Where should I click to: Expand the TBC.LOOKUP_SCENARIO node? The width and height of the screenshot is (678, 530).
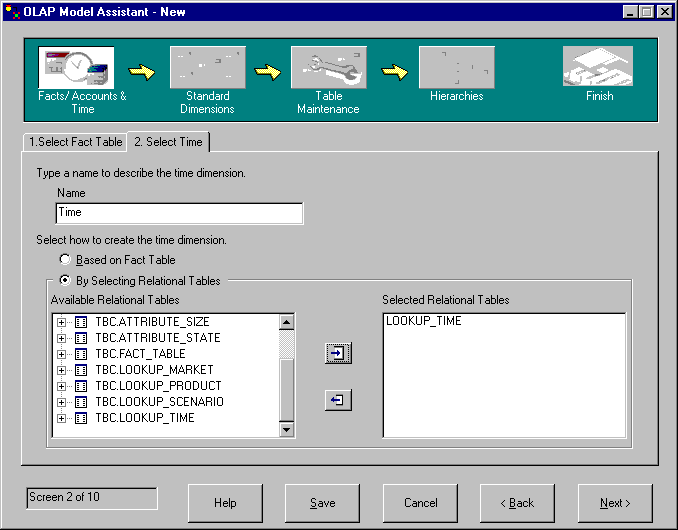tap(61, 402)
